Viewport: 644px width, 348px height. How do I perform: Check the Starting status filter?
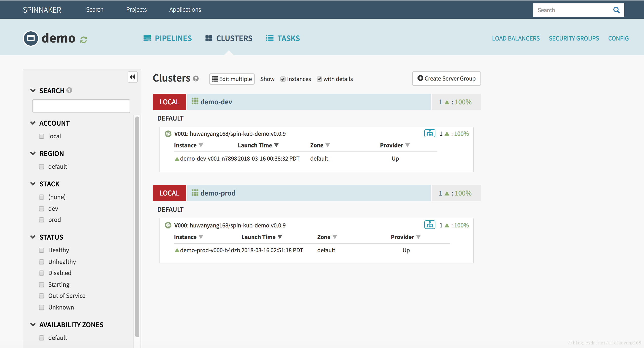coord(42,285)
